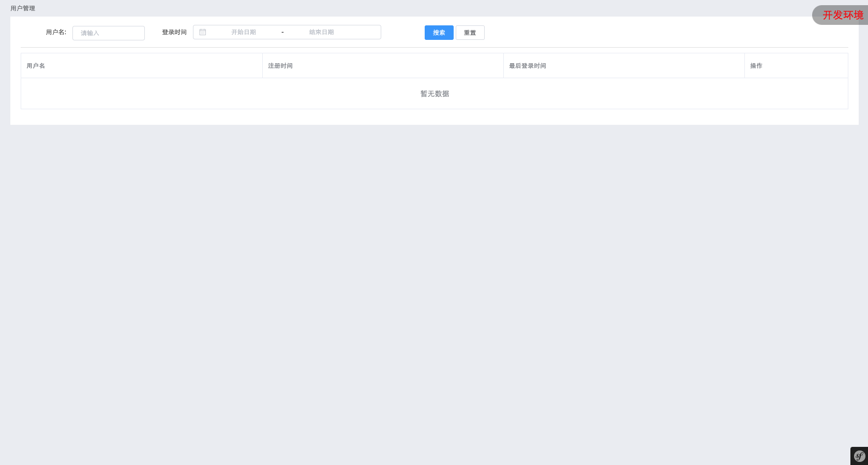The image size is (868, 465).
Task: Select the 结束日期 end date field
Action: pyautogui.click(x=321, y=32)
